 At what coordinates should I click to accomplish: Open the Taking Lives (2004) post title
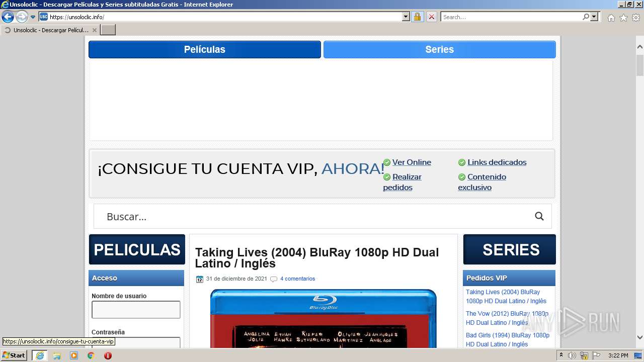point(317,258)
